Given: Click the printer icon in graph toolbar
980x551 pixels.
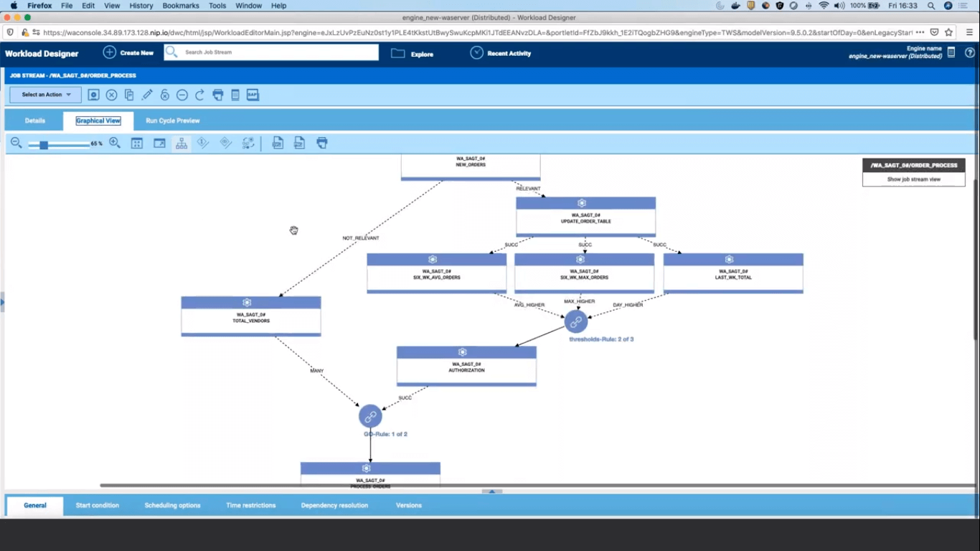Looking at the screenshot, I should coord(322,143).
